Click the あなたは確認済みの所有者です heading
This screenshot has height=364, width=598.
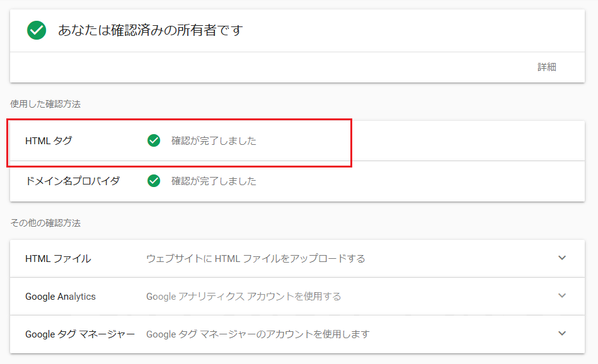pos(150,30)
